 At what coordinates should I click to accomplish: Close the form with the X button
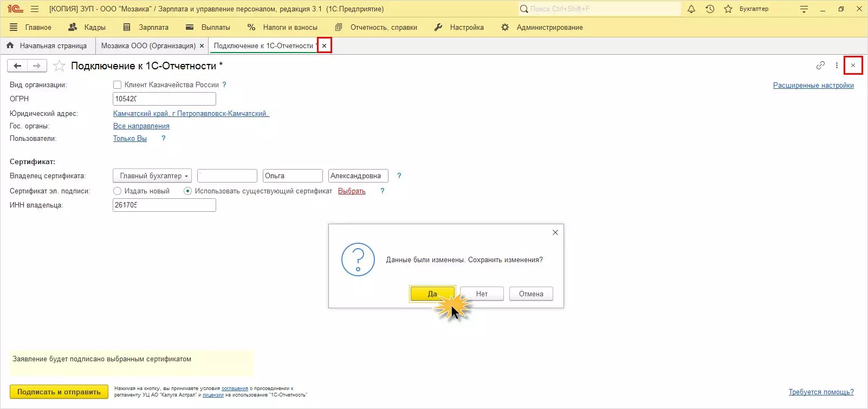click(x=853, y=66)
